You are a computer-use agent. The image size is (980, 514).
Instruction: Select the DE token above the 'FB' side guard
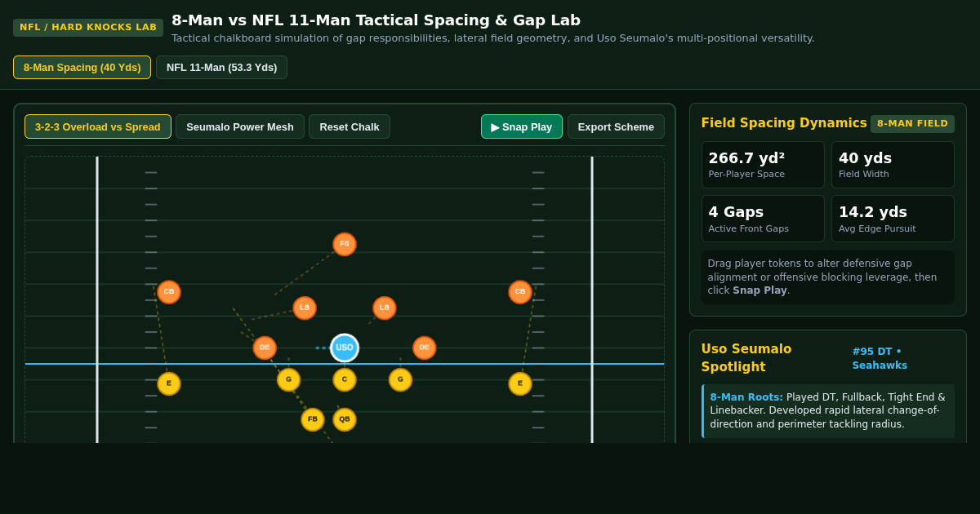(x=265, y=348)
